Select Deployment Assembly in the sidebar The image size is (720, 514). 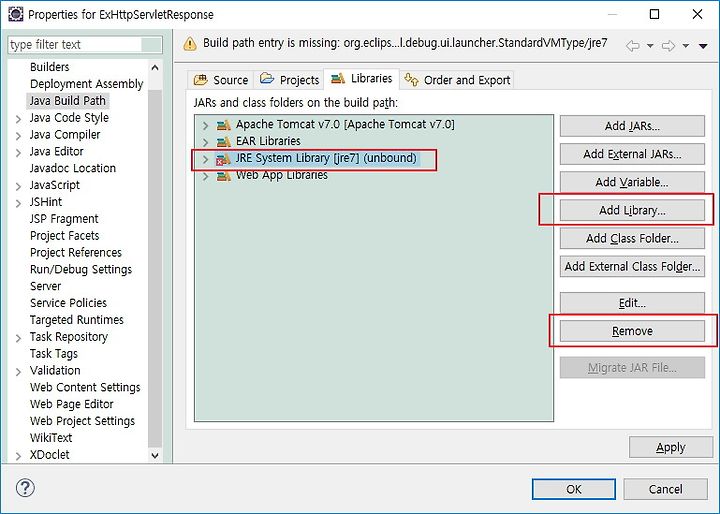point(86,84)
